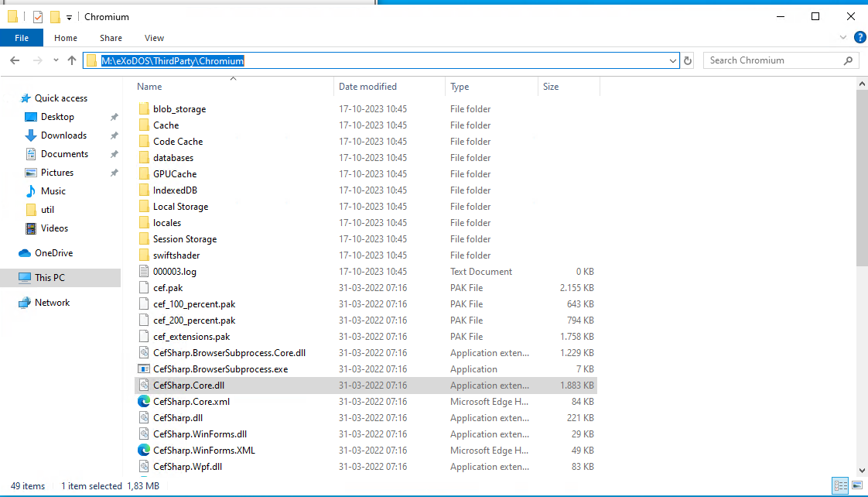The image size is (868, 497).
Task: Select the CefSharp.WinForms.XML Edge icon
Action: (144, 451)
